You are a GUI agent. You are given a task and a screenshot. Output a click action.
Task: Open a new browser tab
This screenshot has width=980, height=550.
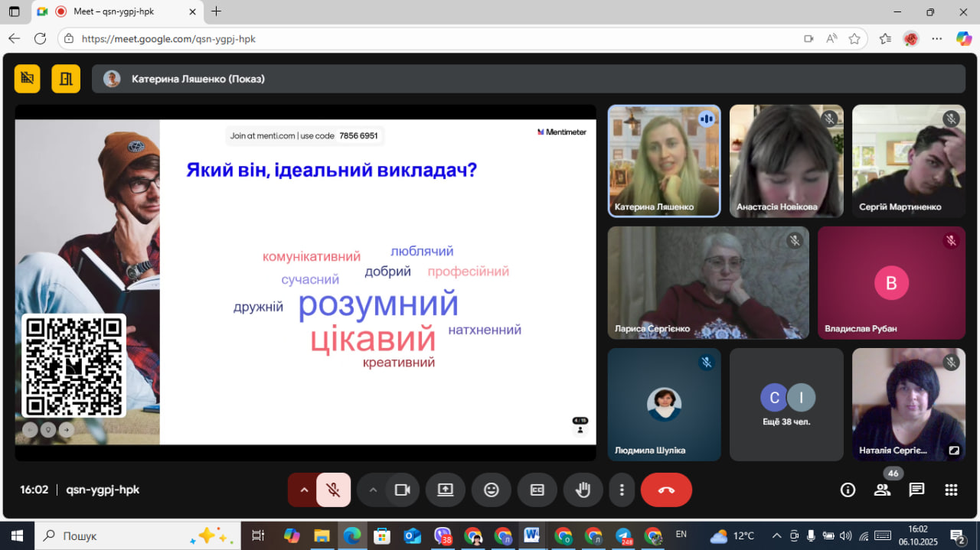tap(216, 11)
